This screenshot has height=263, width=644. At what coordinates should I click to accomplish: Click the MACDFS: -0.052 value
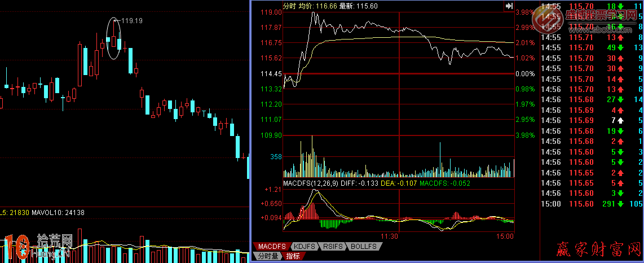(x=445, y=183)
